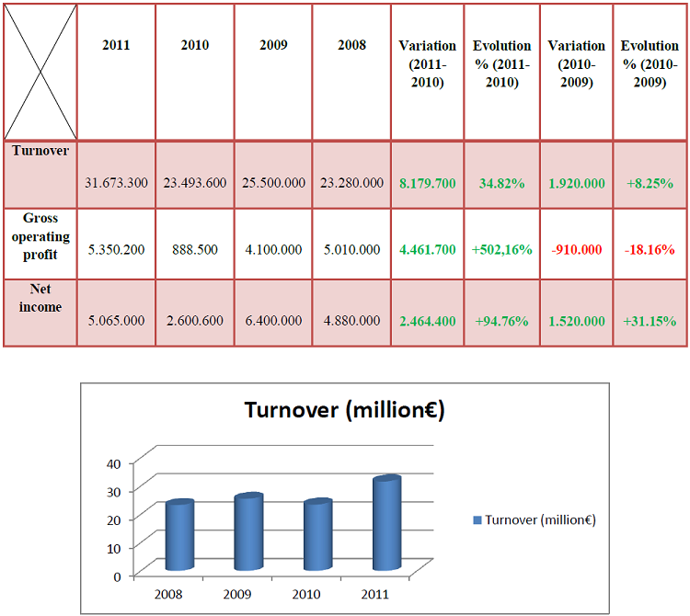Click the red -910.000 variation cell
This screenshot has width=690, height=616.
point(577,250)
